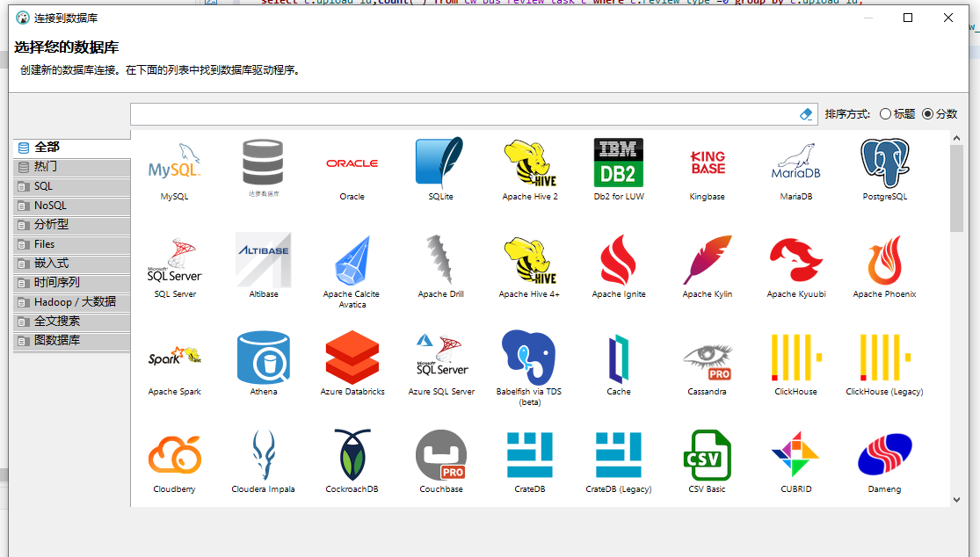This screenshot has width=980, height=557.
Task: Click the driver list scroll-up arrow
Action: (957, 137)
